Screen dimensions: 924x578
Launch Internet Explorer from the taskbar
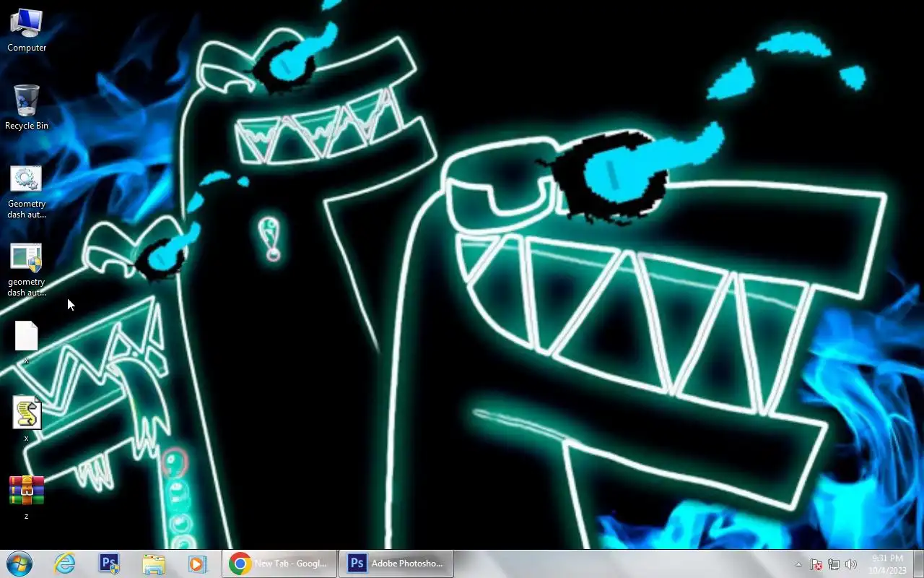(x=65, y=564)
